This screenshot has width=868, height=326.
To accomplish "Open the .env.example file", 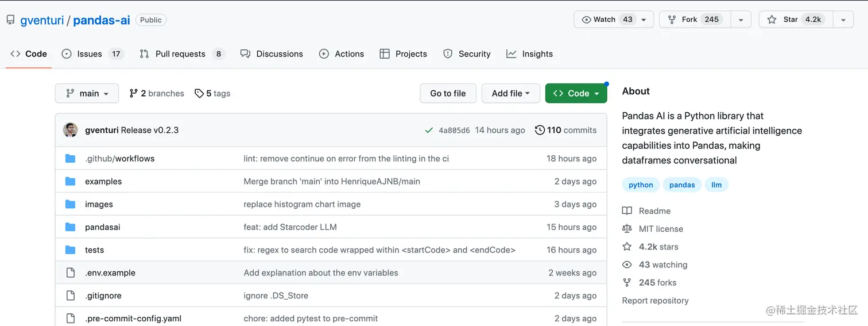I will pyautogui.click(x=110, y=273).
